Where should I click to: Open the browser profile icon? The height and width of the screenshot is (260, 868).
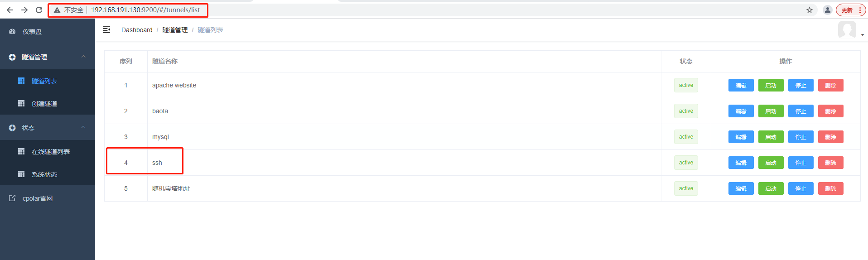coord(828,10)
